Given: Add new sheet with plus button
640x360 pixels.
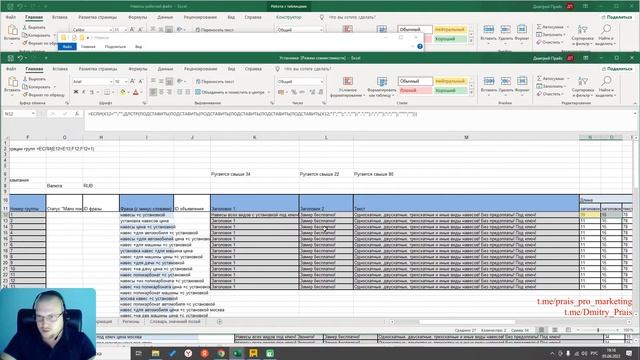Looking at the screenshot, I should tap(220, 322).
